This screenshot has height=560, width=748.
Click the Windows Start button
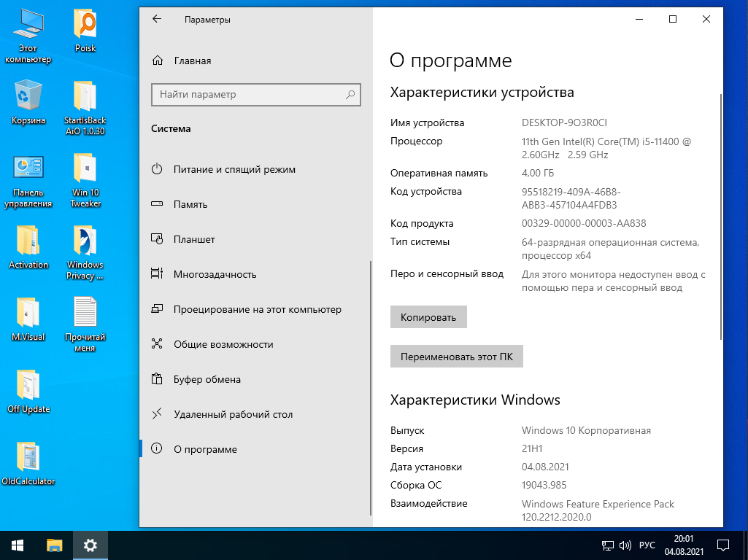click(18, 545)
